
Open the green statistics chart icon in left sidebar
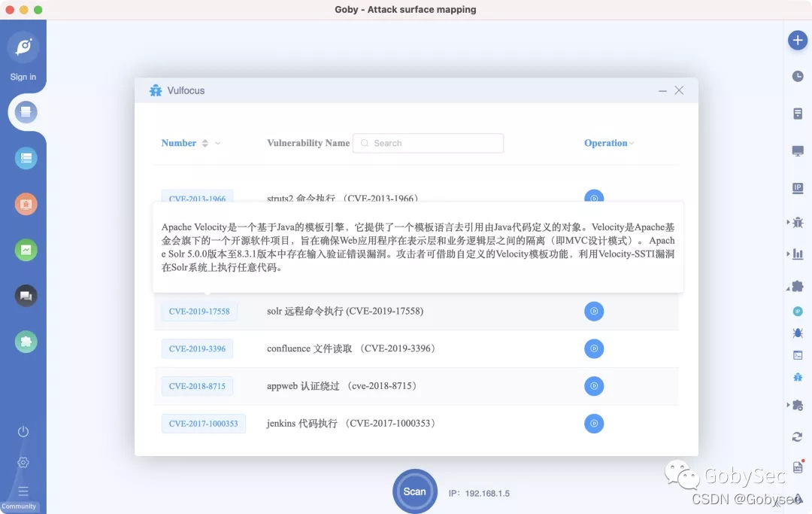pos(26,250)
